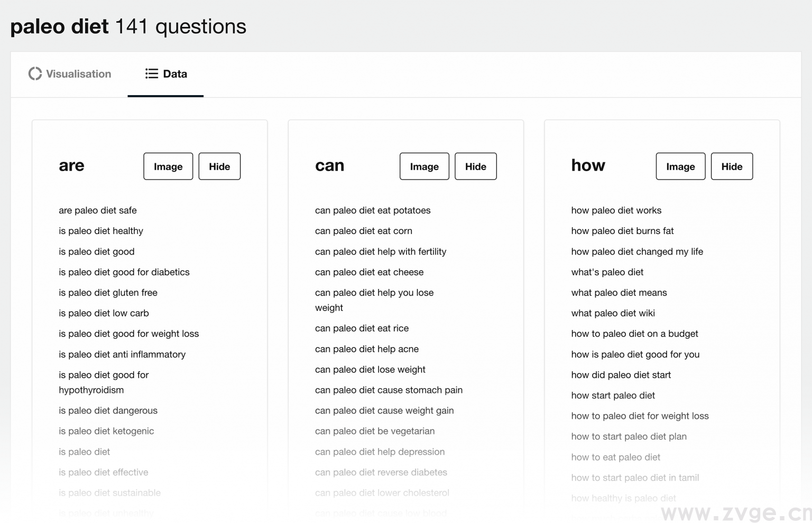Open 'is paleo diet gluten free' question
812x523 pixels.
tap(108, 293)
